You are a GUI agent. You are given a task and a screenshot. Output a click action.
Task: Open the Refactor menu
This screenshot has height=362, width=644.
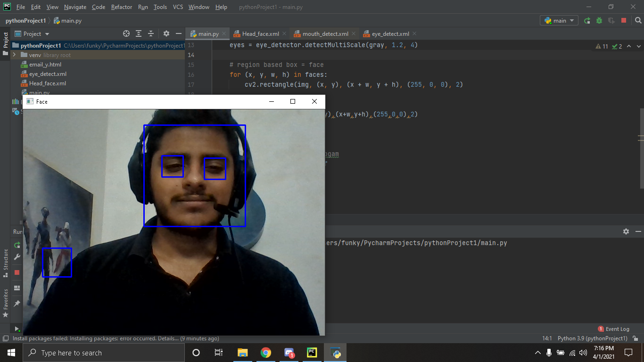pyautogui.click(x=122, y=7)
